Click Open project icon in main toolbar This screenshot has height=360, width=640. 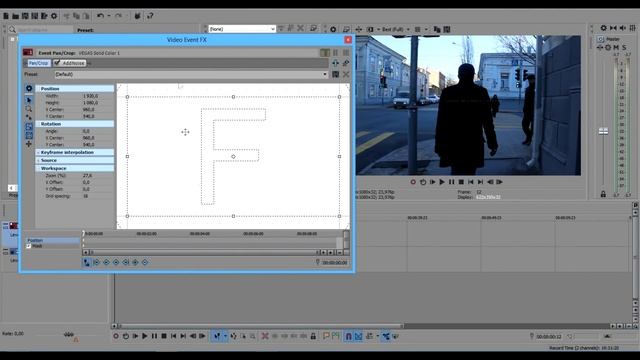click(x=16, y=16)
